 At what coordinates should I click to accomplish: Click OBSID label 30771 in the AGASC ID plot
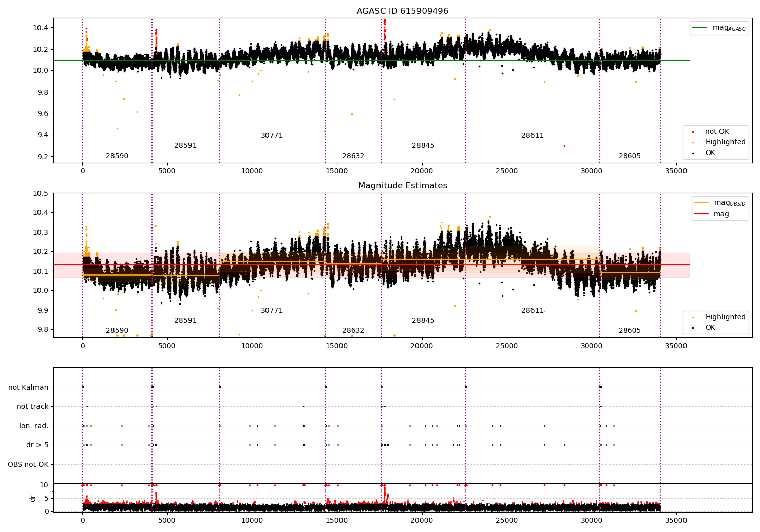[272, 136]
